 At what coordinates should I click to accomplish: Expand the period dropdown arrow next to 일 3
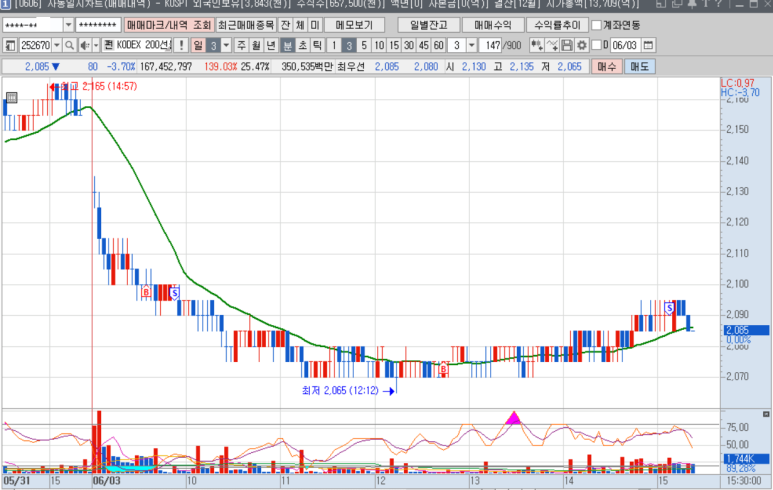(226, 45)
